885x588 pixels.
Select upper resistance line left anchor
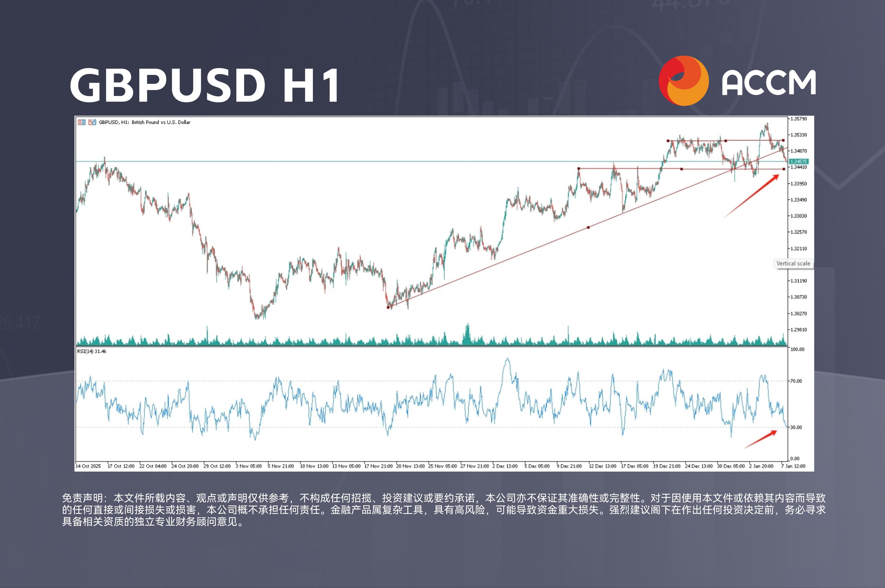pos(668,141)
